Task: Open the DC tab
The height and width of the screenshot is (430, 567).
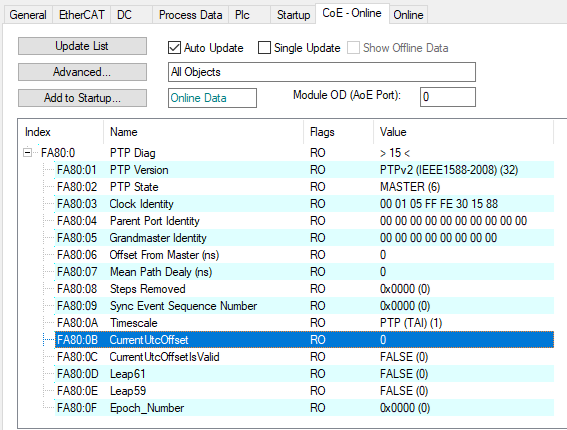Action: tap(131, 15)
